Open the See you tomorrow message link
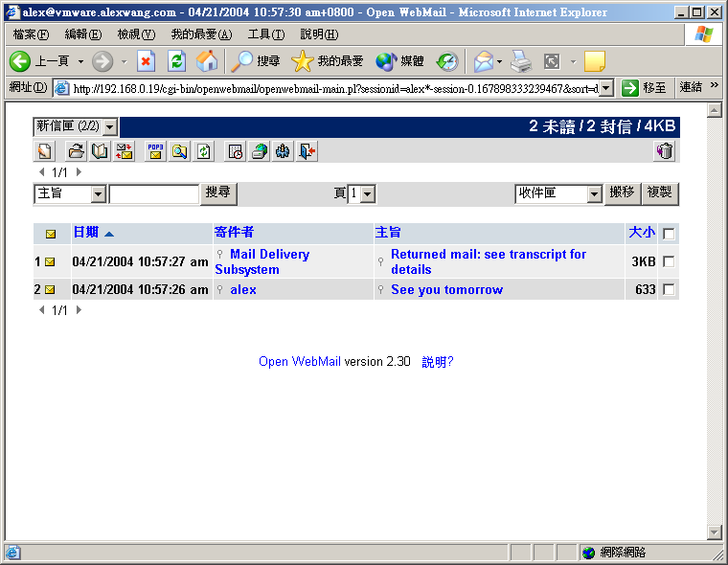The width and height of the screenshot is (728, 565). 446,289
